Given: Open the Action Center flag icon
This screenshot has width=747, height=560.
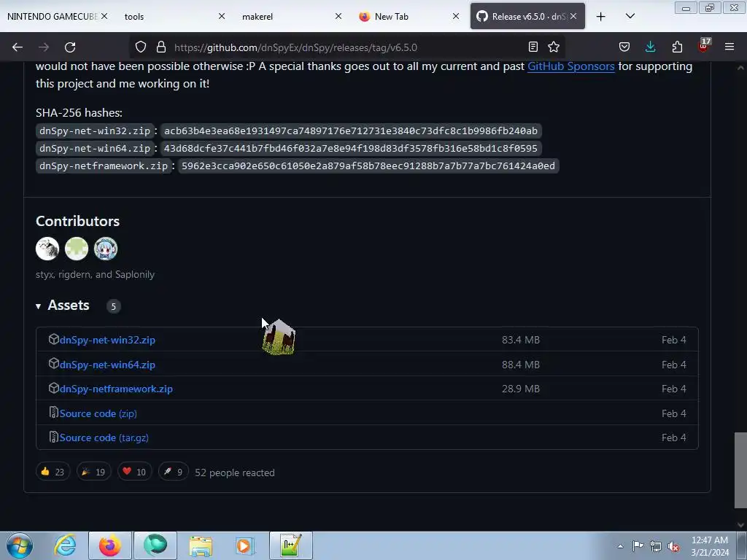Looking at the screenshot, I should [638, 546].
